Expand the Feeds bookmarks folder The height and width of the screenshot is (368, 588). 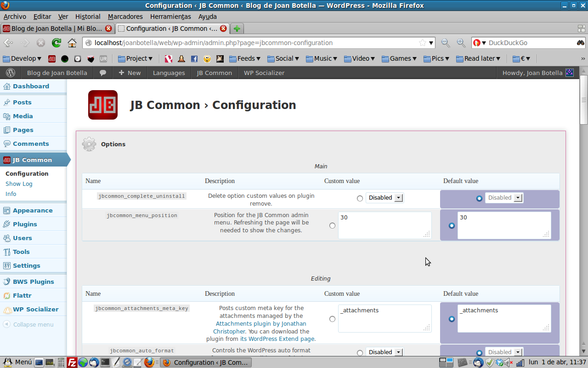coord(245,58)
